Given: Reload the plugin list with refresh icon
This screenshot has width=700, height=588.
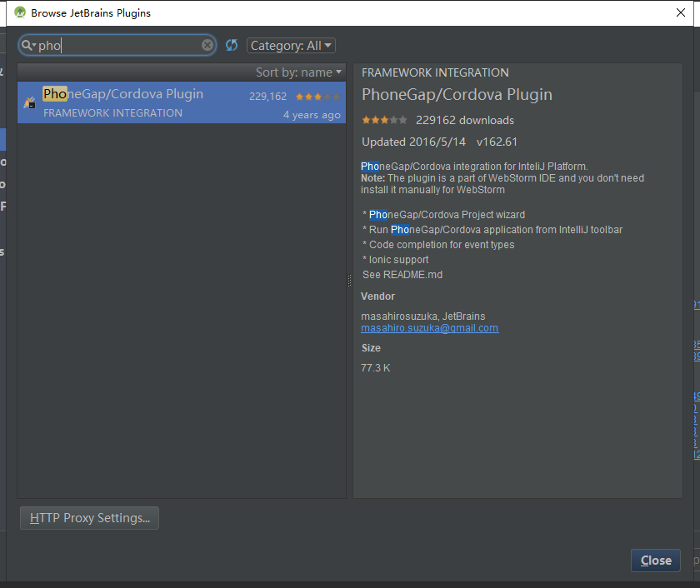Looking at the screenshot, I should (x=232, y=45).
